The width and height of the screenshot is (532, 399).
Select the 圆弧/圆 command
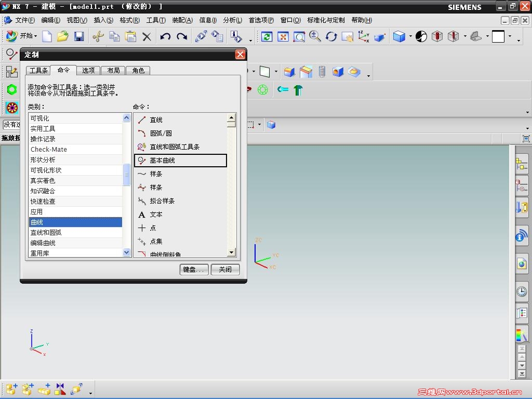click(x=180, y=134)
